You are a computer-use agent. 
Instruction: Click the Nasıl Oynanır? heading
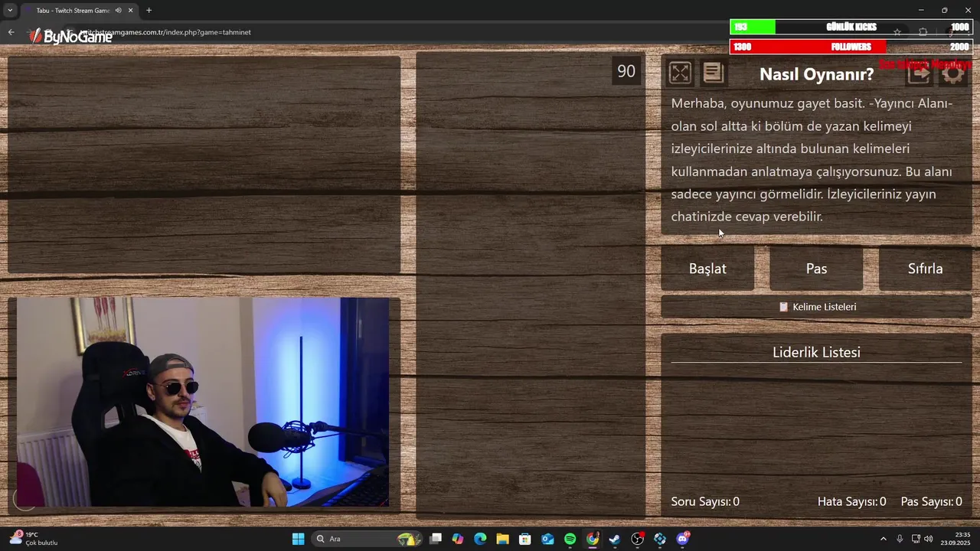pos(816,74)
